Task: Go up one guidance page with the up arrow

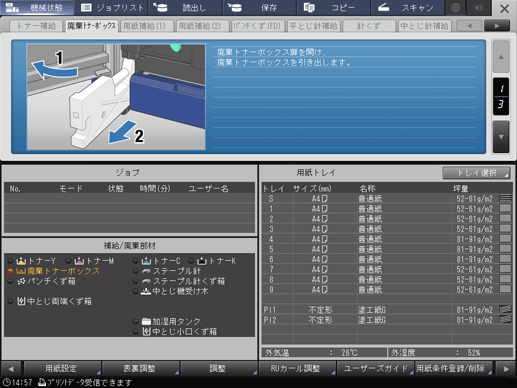Action: pyautogui.click(x=501, y=57)
